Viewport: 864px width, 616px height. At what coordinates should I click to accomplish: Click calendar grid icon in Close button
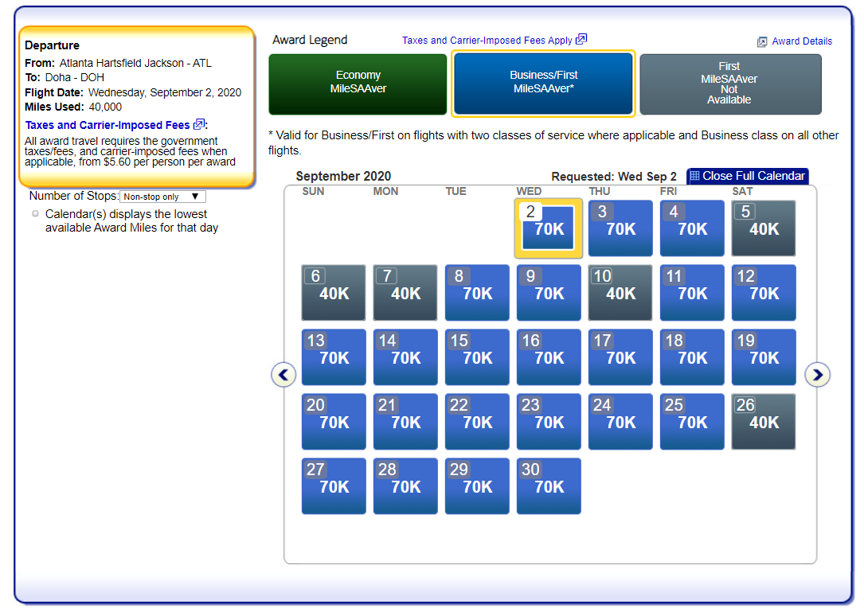(x=694, y=176)
